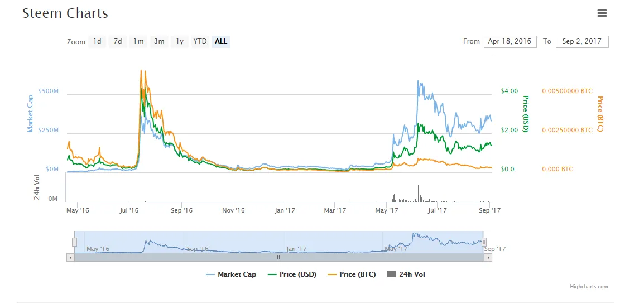The image size is (644, 304).
Task: Grab the right navigator range handle
Action: pyautogui.click(x=484, y=243)
